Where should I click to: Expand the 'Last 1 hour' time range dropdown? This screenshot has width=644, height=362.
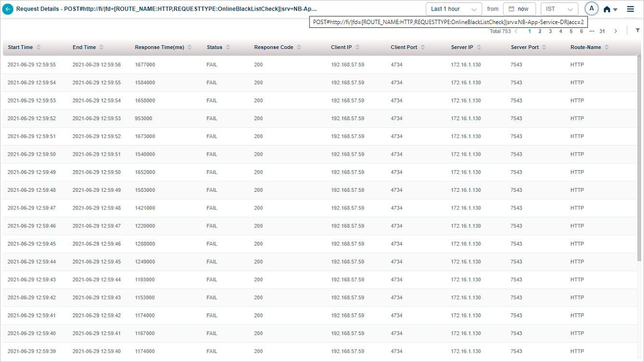coord(454,9)
